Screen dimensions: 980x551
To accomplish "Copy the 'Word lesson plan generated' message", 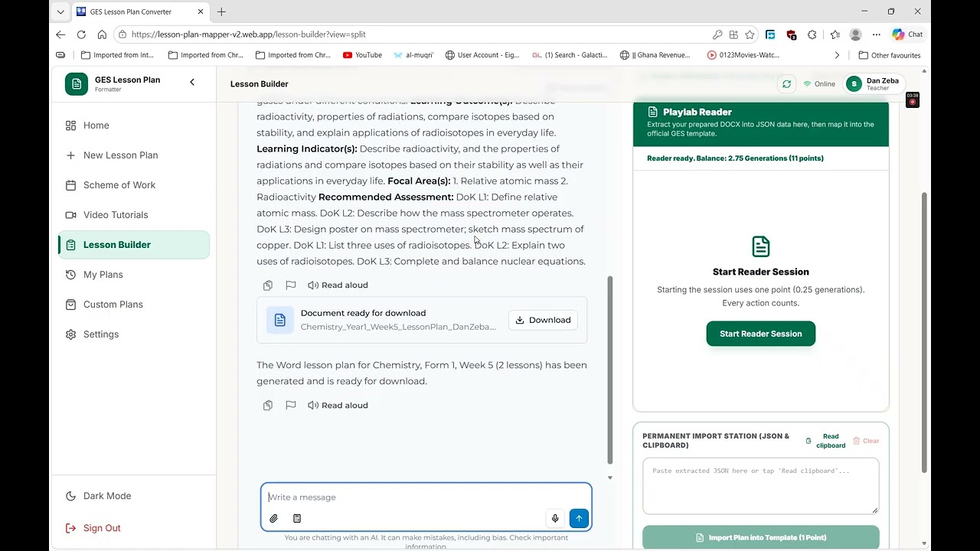I will tap(268, 406).
